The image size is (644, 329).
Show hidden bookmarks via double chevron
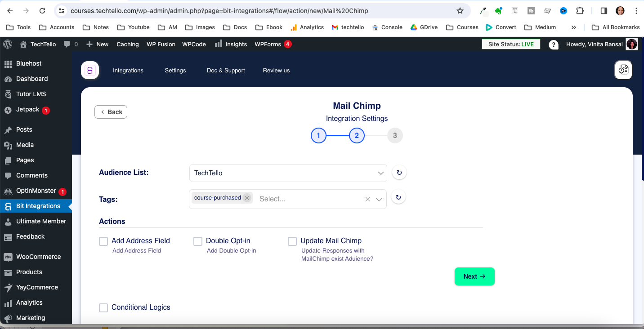574,27
